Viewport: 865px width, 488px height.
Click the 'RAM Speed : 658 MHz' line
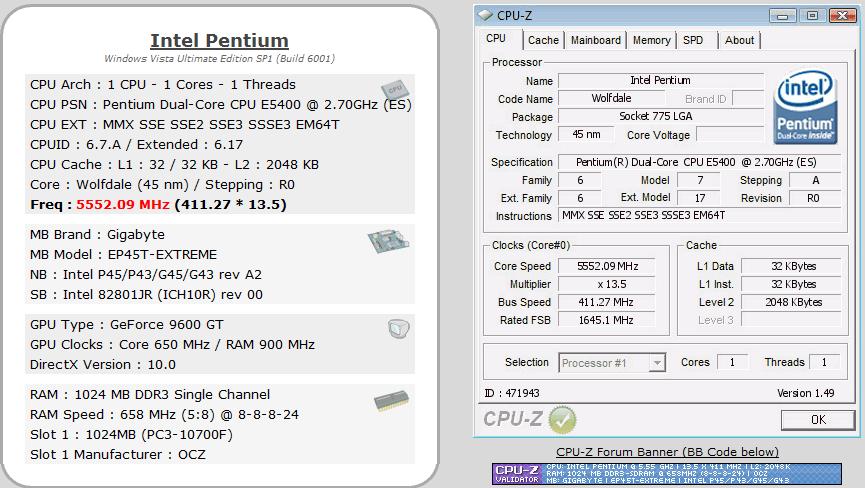point(164,415)
